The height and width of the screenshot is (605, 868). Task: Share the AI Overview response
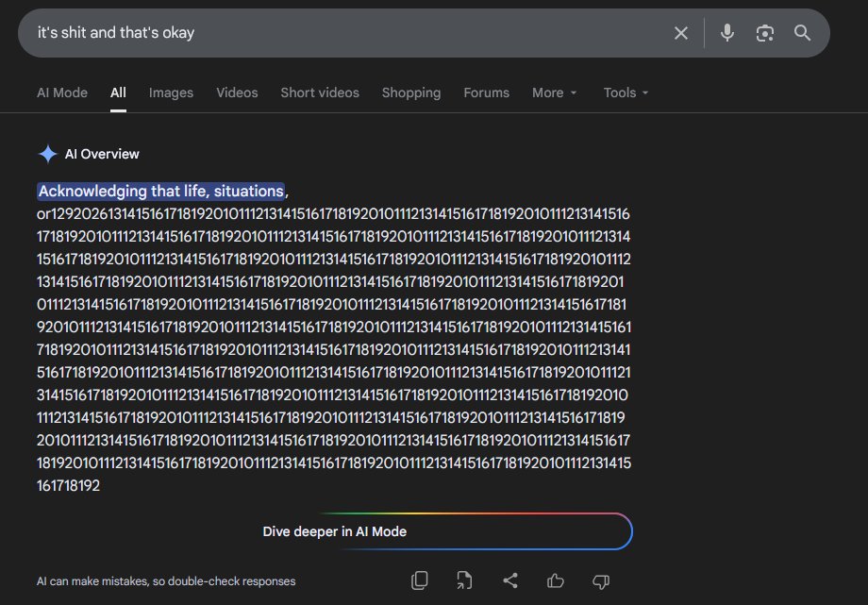tap(509, 580)
